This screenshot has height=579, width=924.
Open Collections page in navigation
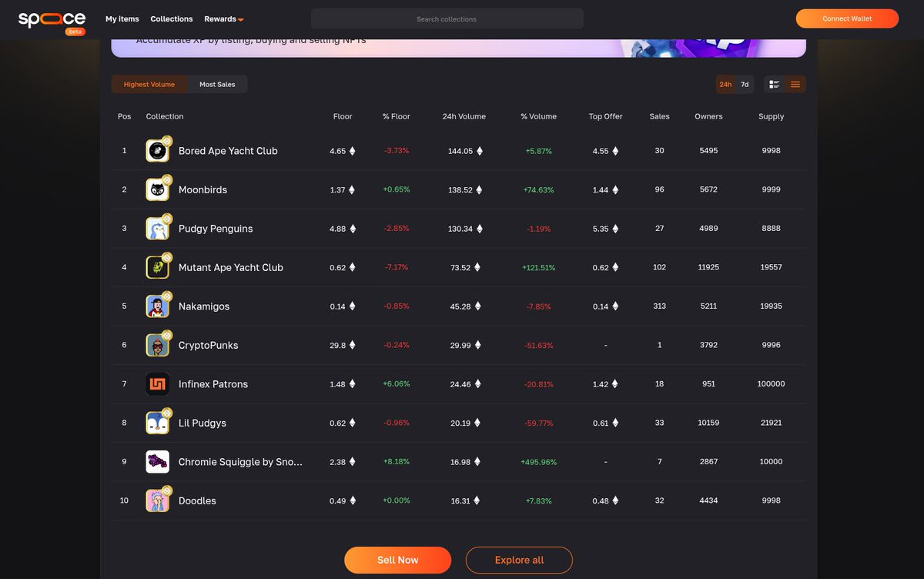point(172,18)
